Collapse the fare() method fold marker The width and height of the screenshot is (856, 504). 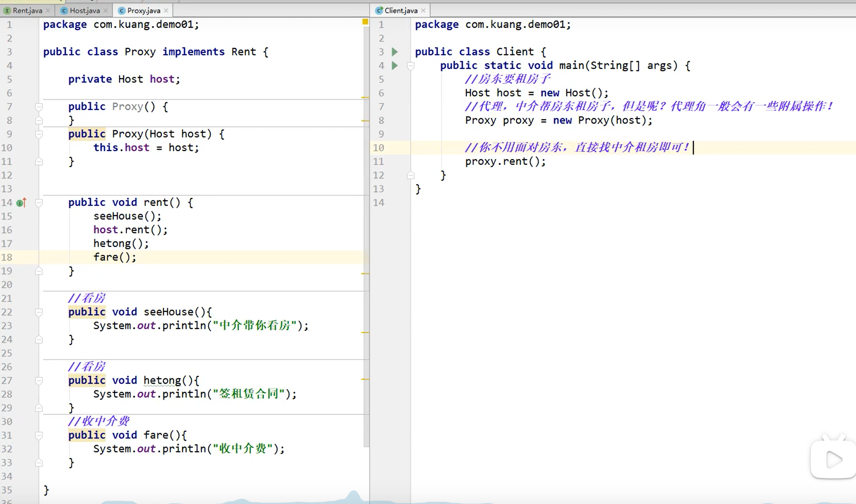click(39, 435)
